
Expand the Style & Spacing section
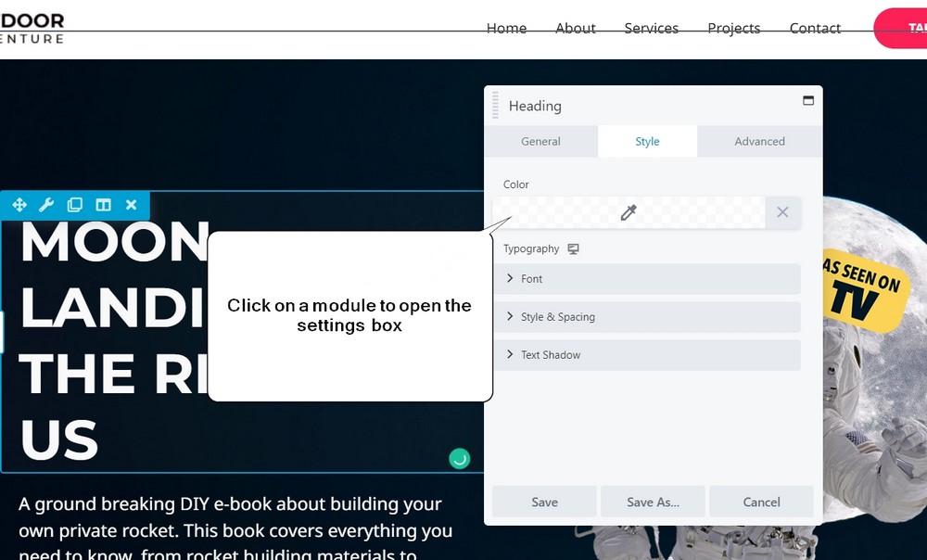coord(647,317)
